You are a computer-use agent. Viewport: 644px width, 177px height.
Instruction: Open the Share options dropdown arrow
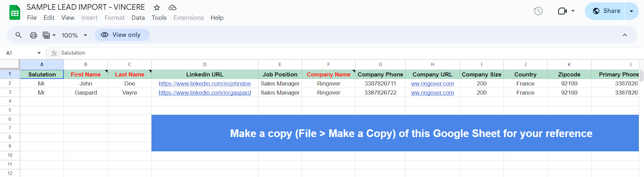632,11
